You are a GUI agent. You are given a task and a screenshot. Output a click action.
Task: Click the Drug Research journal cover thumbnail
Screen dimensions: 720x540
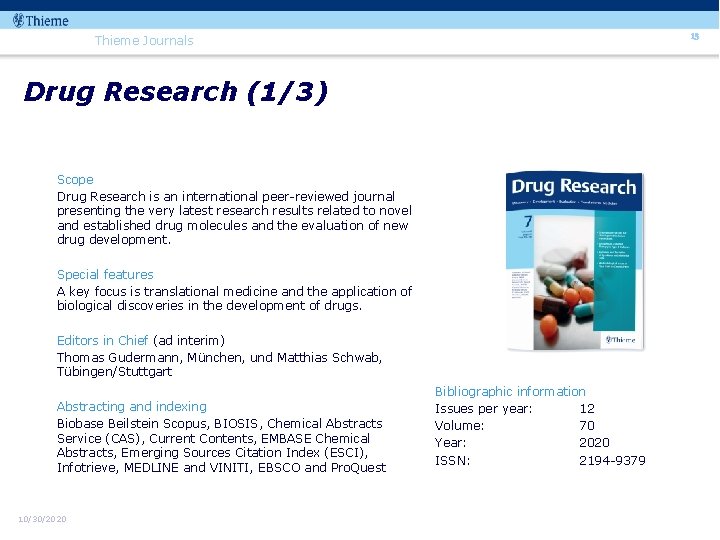click(x=574, y=261)
